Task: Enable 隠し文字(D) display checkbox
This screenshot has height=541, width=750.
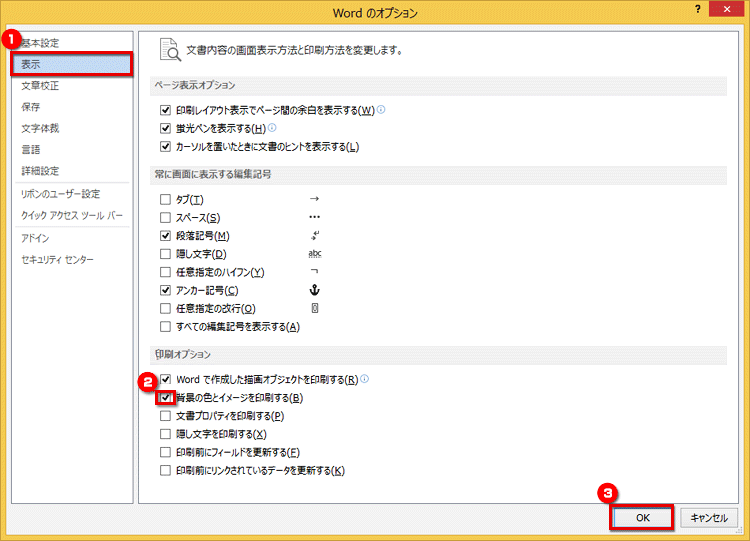Action: pos(165,254)
